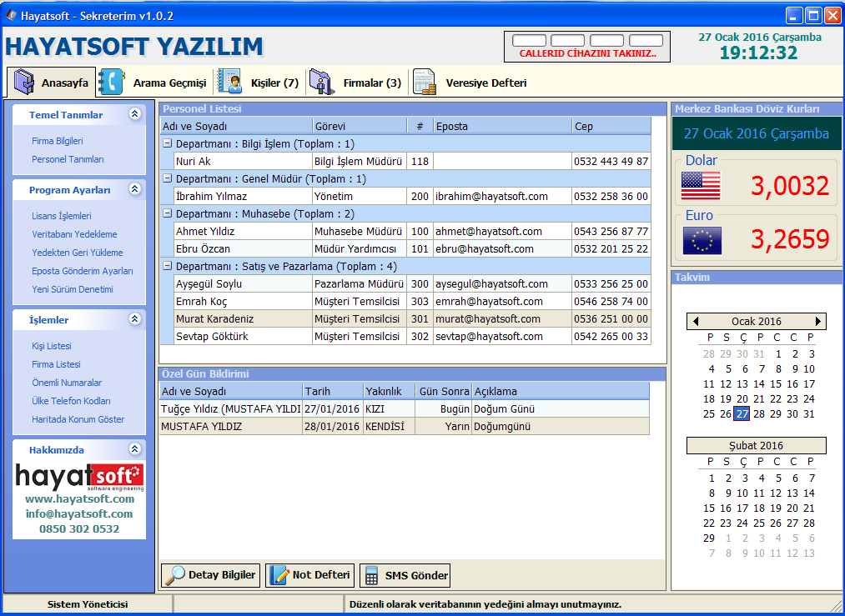Select the Ahmet Yıldız row
845x616 pixels.
click(x=412, y=232)
